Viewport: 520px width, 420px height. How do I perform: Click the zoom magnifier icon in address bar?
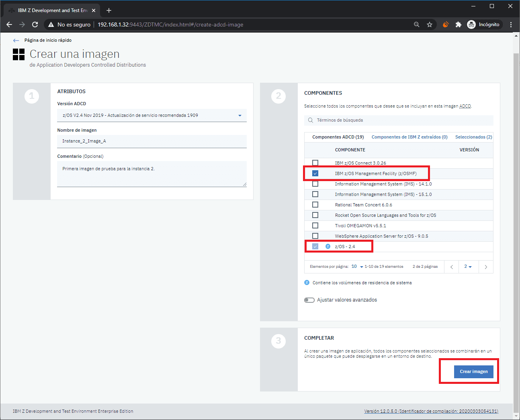click(x=417, y=24)
